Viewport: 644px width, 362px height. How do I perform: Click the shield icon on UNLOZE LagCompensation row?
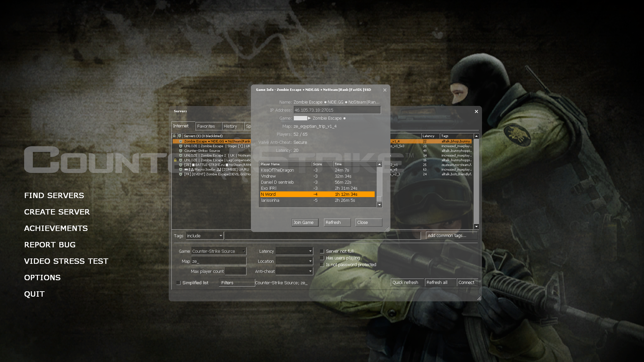pos(181,160)
